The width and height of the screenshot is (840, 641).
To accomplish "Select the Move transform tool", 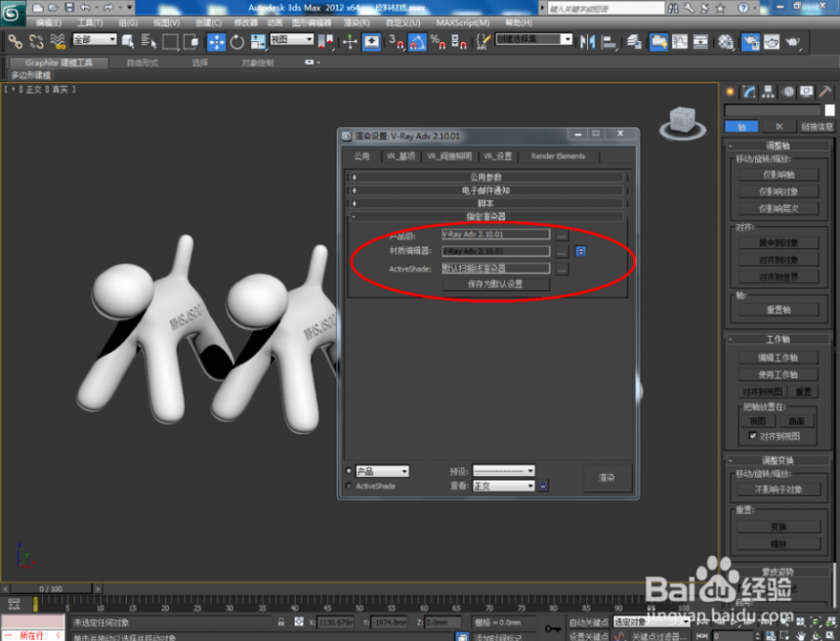I will (217, 42).
